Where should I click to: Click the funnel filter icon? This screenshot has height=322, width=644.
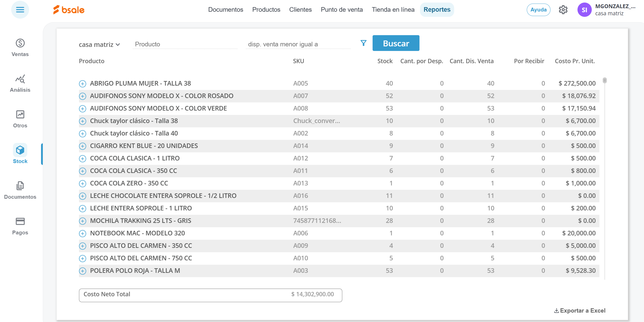click(x=363, y=43)
